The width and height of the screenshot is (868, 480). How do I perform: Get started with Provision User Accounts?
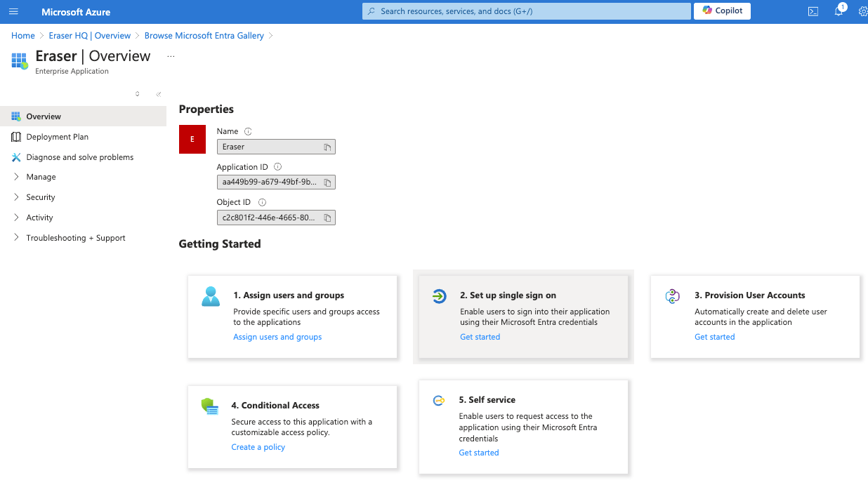(715, 337)
